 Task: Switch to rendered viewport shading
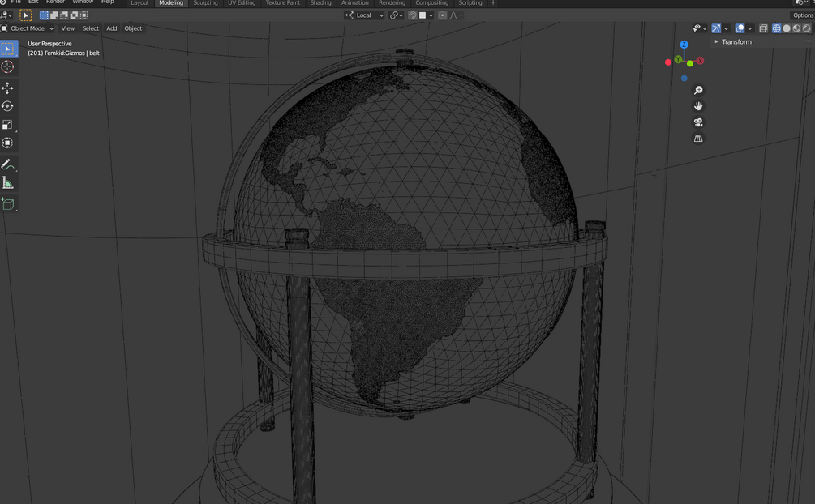[x=806, y=28]
